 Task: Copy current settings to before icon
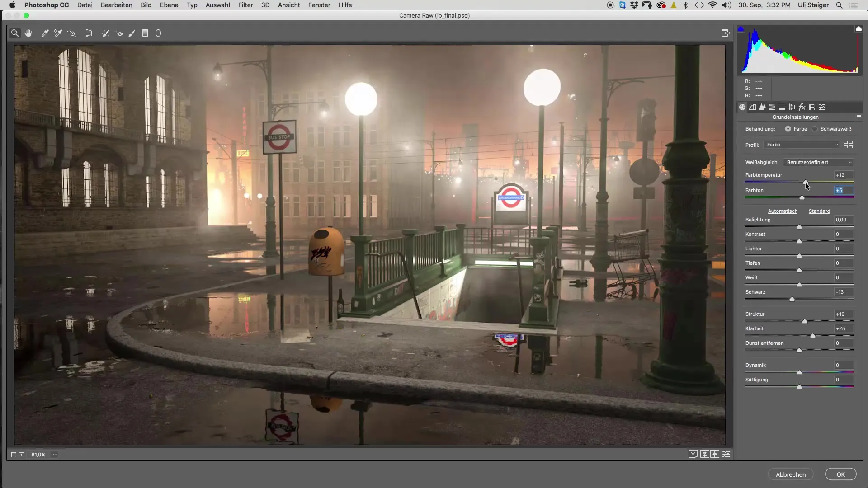pos(715,455)
